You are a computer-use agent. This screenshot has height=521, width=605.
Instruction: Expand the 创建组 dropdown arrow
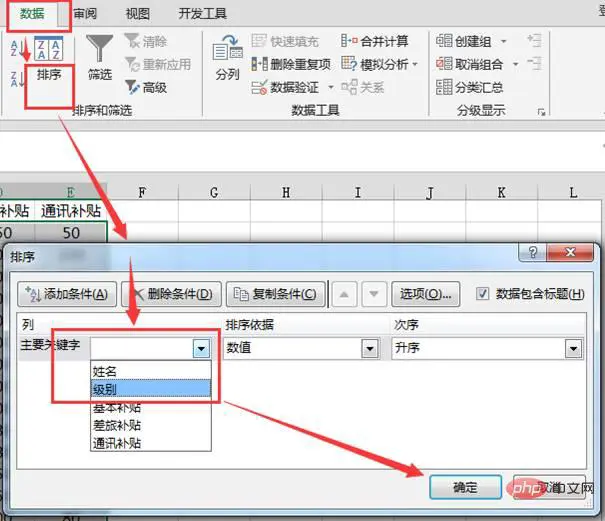(x=504, y=41)
